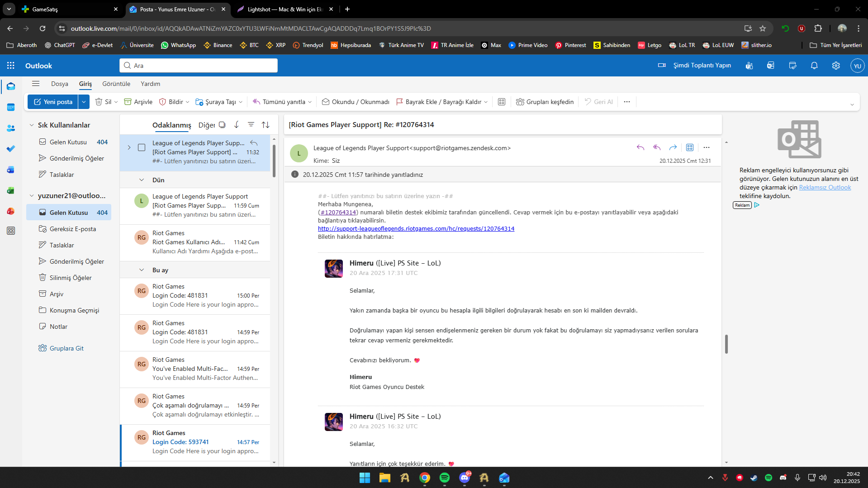The image size is (868, 488).
Task: Collapse the Bu ay message group
Action: pyautogui.click(x=142, y=270)
